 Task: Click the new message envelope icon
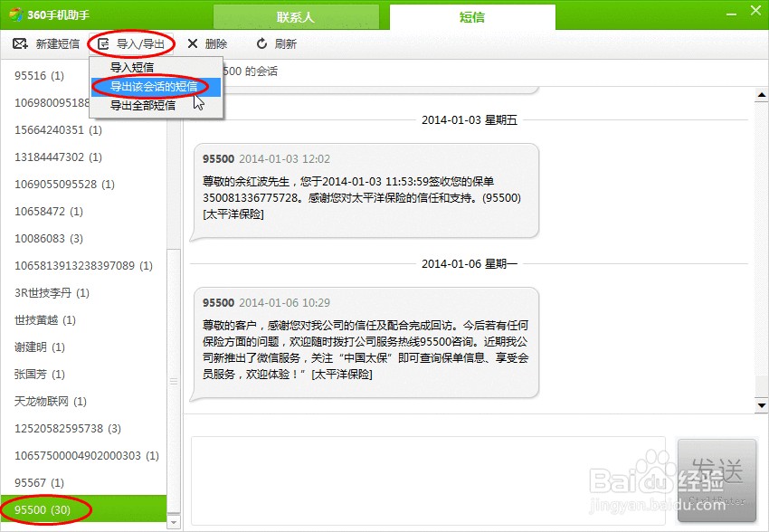(22, 43)
